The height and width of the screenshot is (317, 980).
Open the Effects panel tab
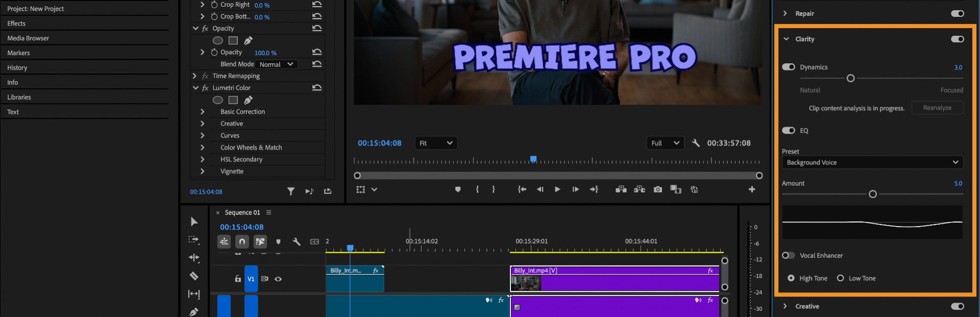[x=16, y=23]
